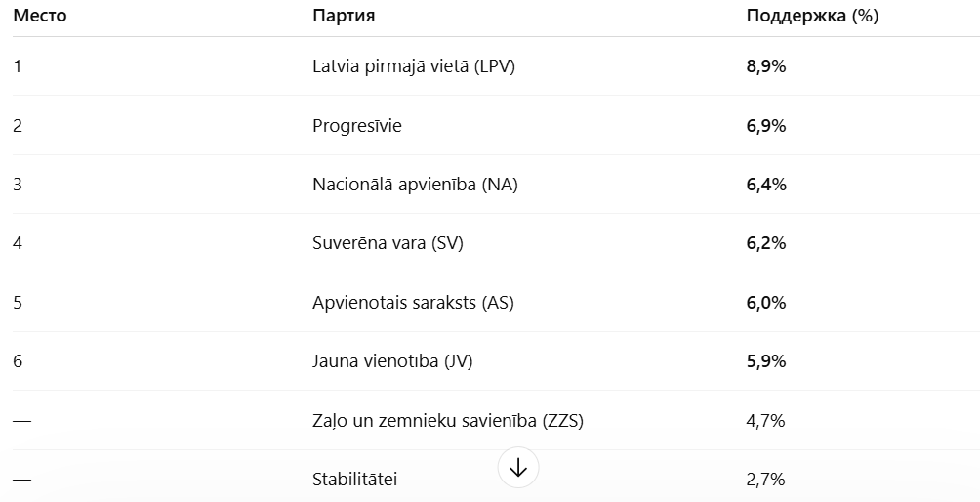This screenshot has height=502, width=980.
Task: Select Apvienotais saraksts (AS) party cell
Action: [413, 303]
